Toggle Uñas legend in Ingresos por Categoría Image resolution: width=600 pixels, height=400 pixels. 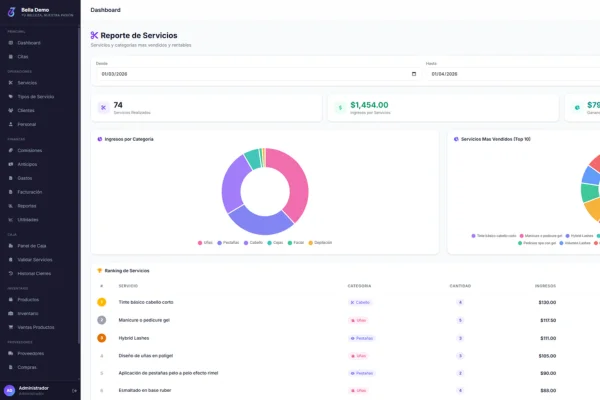tap(205, 242)
